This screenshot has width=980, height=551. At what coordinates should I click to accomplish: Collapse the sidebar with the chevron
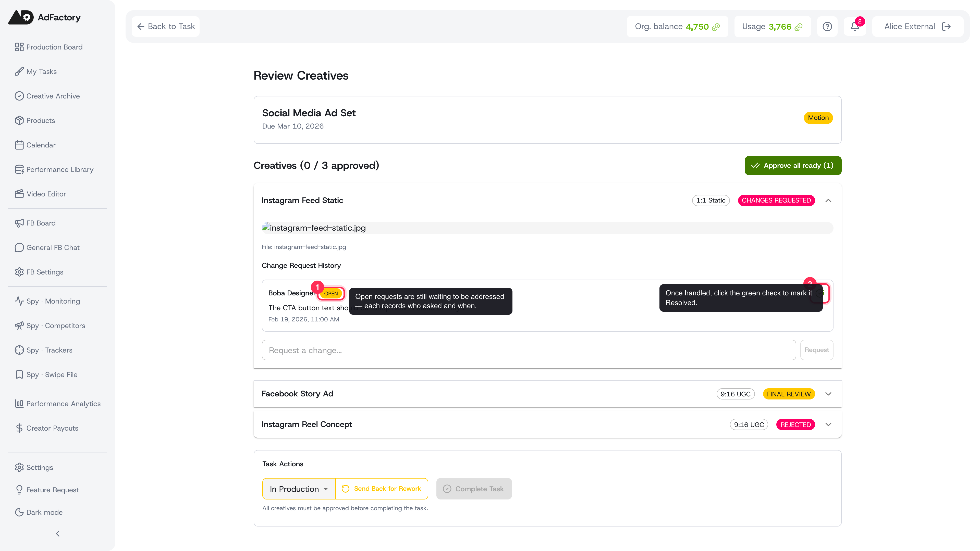pyautogui.click(x=57, y=534)
